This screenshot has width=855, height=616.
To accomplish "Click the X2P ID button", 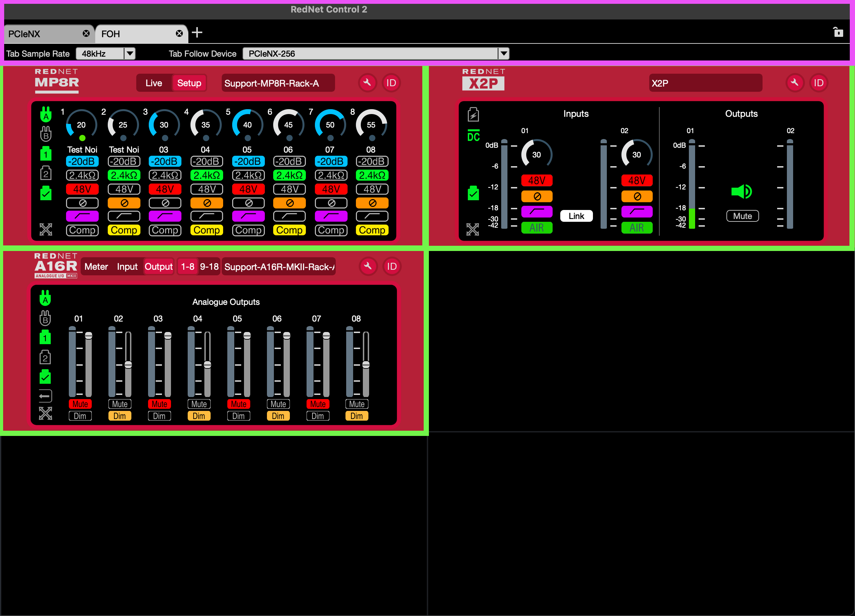I will coord(819,83).
